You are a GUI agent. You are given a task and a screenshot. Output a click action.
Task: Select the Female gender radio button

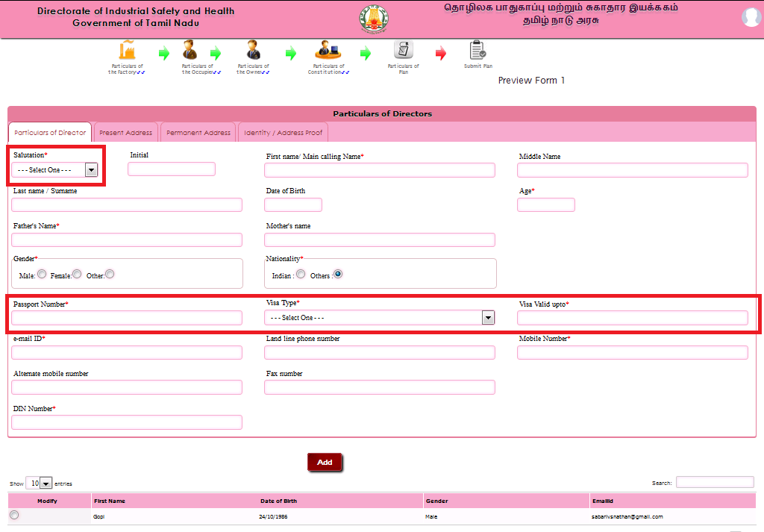click(77, 275)
